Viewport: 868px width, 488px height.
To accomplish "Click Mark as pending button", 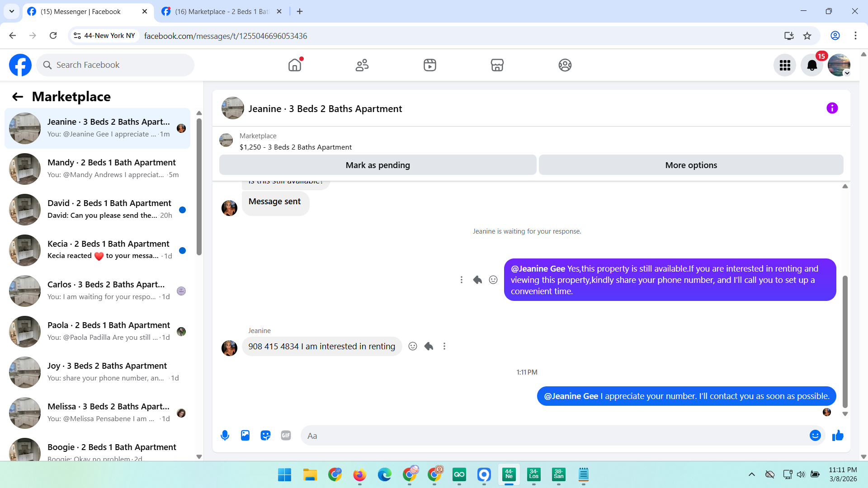I will tap(377, 165).
